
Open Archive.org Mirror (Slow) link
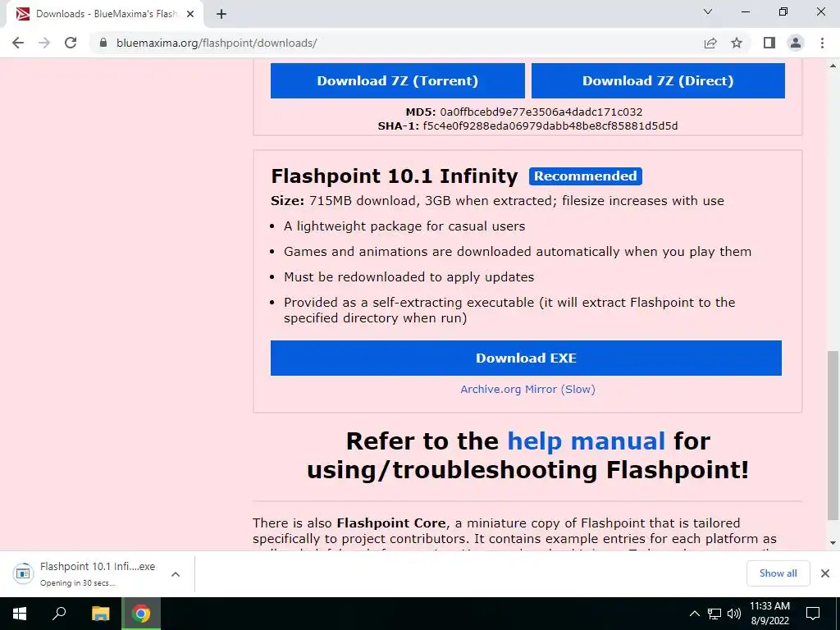tap(527, 390)
